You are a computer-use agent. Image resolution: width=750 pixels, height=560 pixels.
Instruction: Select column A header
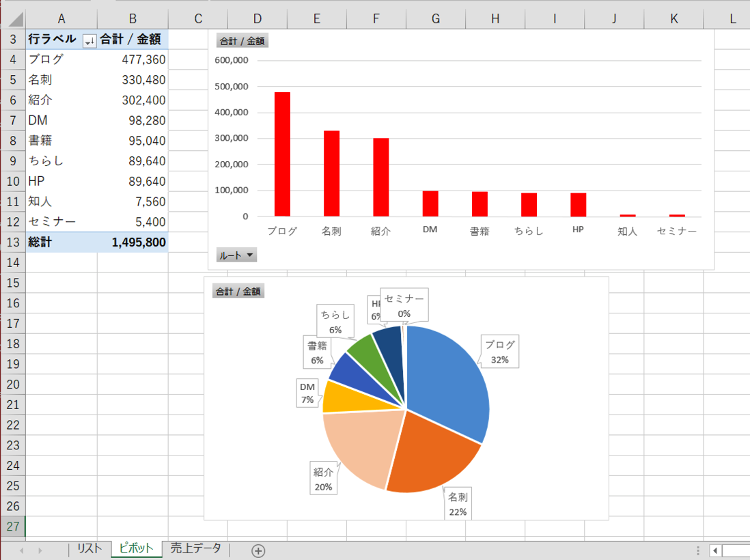(x=61, y=18)
